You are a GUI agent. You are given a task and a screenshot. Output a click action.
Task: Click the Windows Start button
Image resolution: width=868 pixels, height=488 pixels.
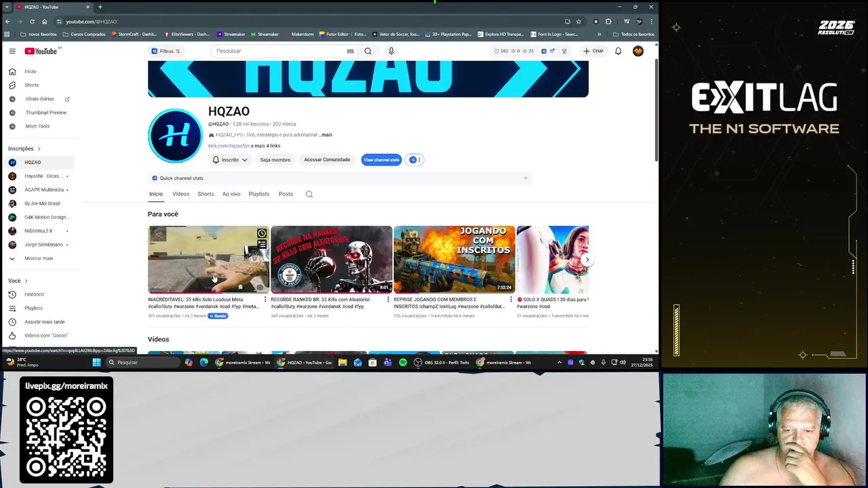tap(96, 363)
